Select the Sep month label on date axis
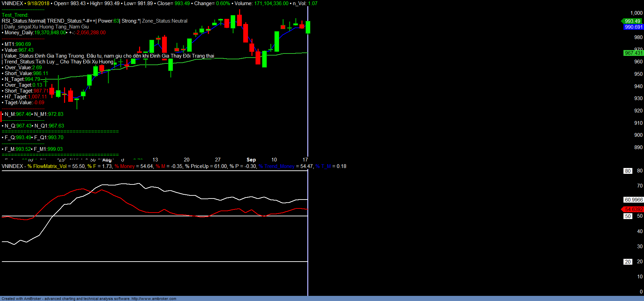This screenshot has width=644, height=301. pyautogui.click(x=251, y=160)
